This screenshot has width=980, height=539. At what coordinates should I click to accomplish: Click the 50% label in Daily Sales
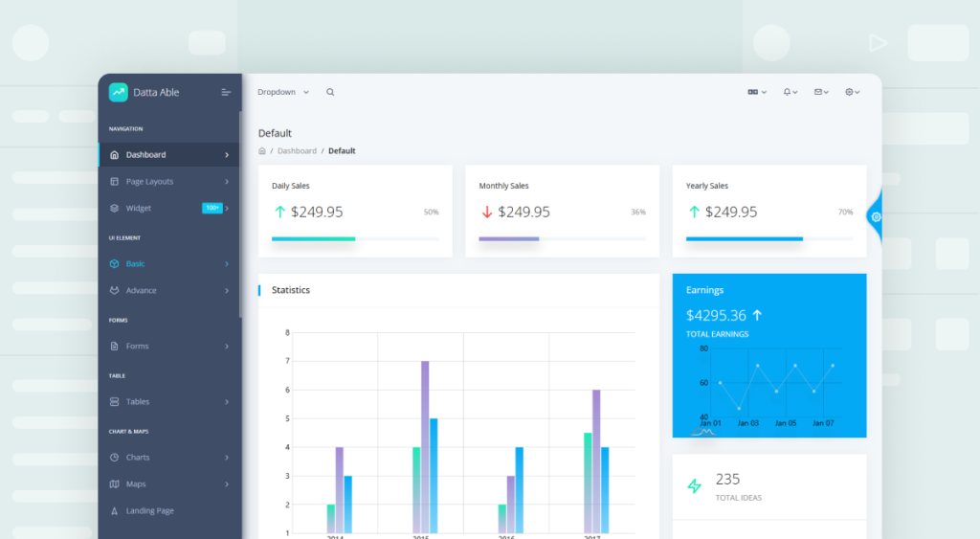click(x=432, y=212)
